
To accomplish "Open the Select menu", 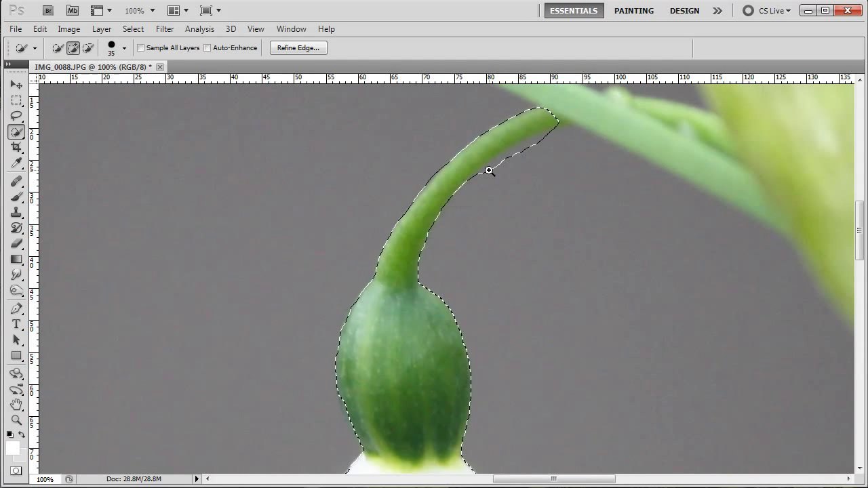I will point(133,29).
